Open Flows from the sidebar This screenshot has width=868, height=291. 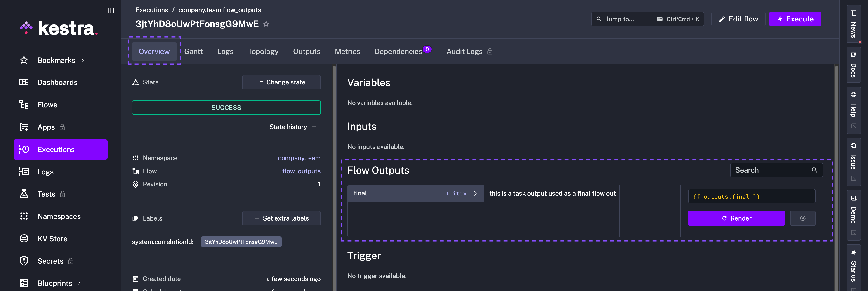tap(47, 104)
